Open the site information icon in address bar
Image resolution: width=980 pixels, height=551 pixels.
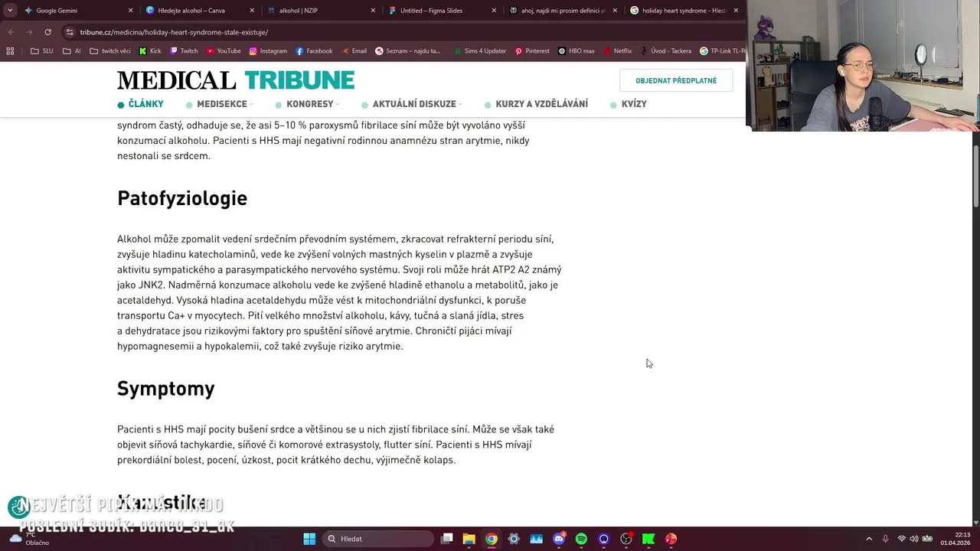click(70, 32)
